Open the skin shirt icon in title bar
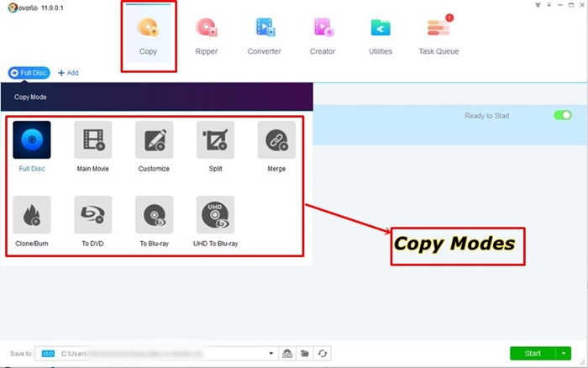The width and height of the screenshot is (588, 368). click(538, 5)
